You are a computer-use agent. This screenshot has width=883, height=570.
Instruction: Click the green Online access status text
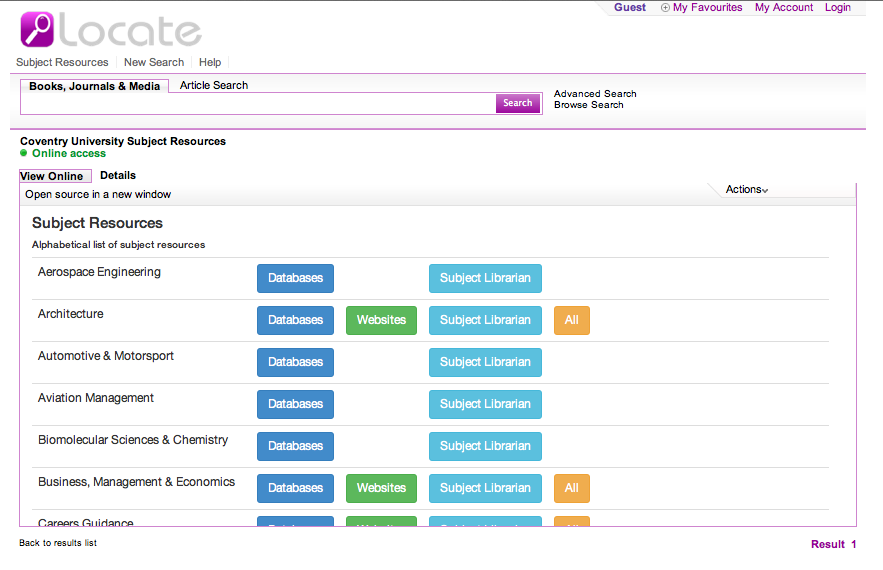69,154
